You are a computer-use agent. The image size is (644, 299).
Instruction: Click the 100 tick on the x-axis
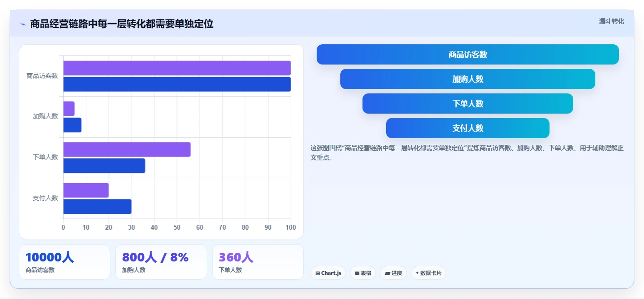click(x=291, y=227)
